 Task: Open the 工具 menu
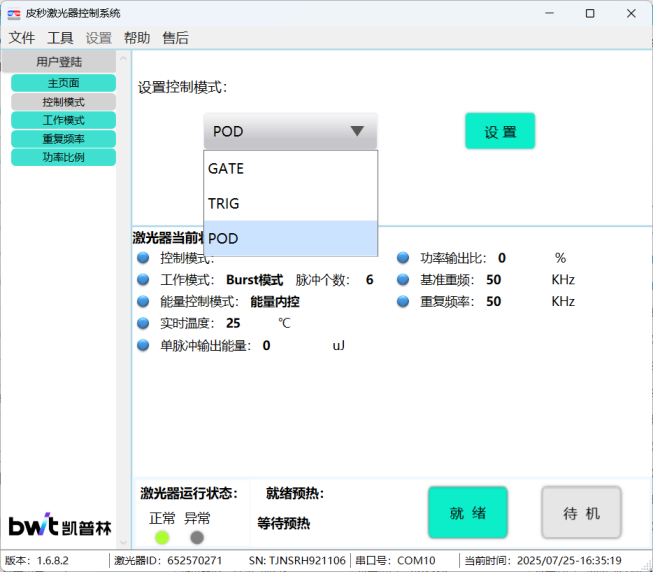60,38
